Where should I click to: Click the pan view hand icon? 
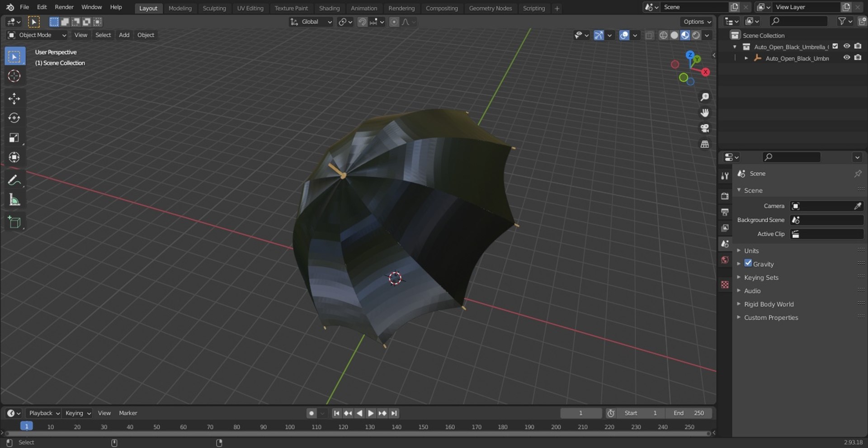[704, 113]
